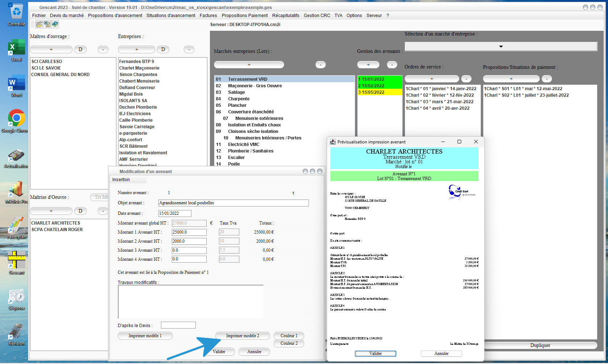Click the Date avenant field
This screenshot has height=364, width=608.
[175, 213]
